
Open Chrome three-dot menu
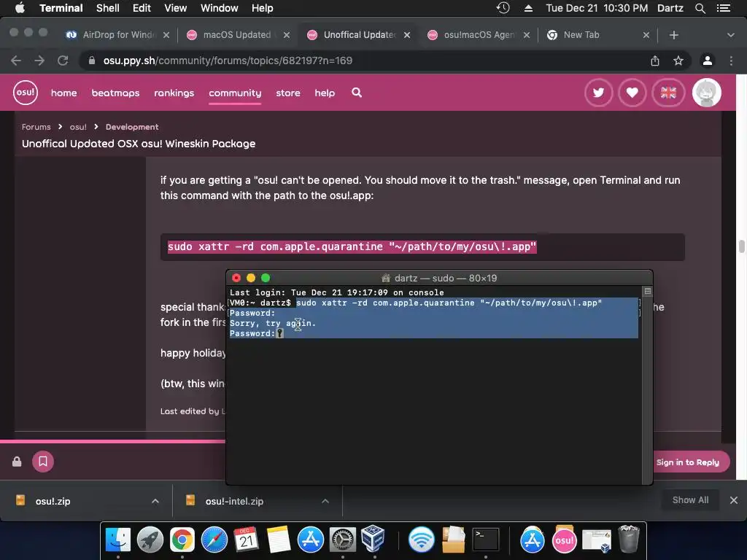click(x=731, y=61)
